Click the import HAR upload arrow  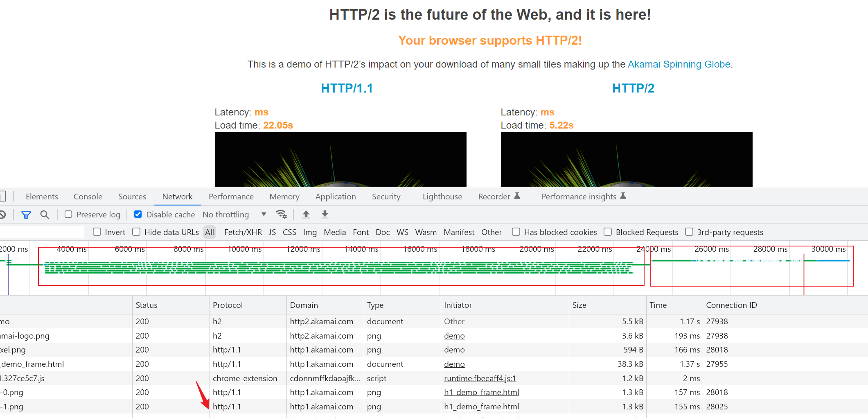coord(306,215)
